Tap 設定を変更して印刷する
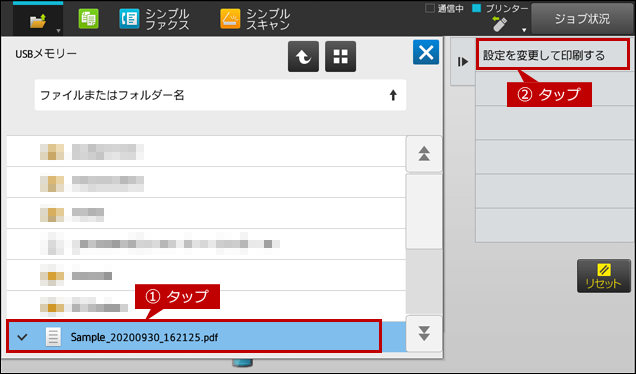The image size is (636, 374). pos(553,55)
